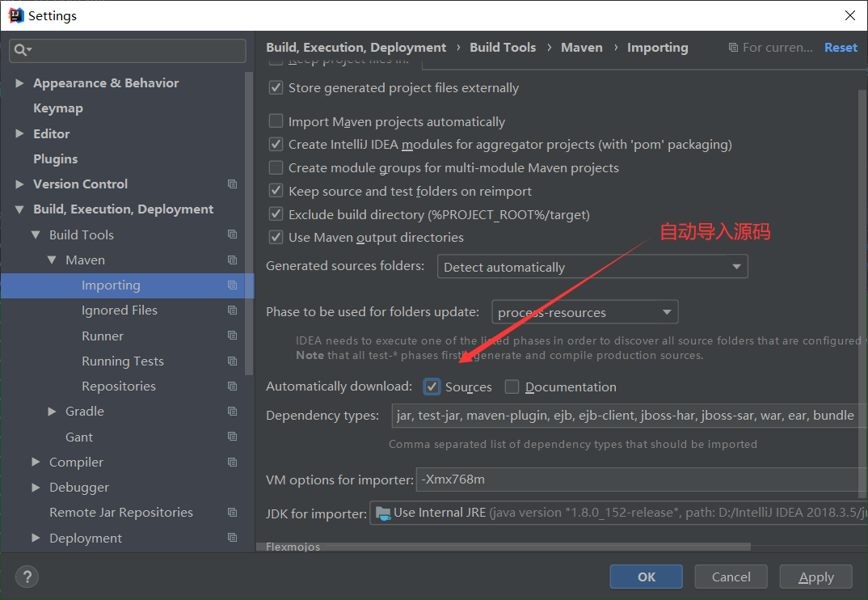
Task: Expand the Debugger node arrow
Action: [36, 487]
